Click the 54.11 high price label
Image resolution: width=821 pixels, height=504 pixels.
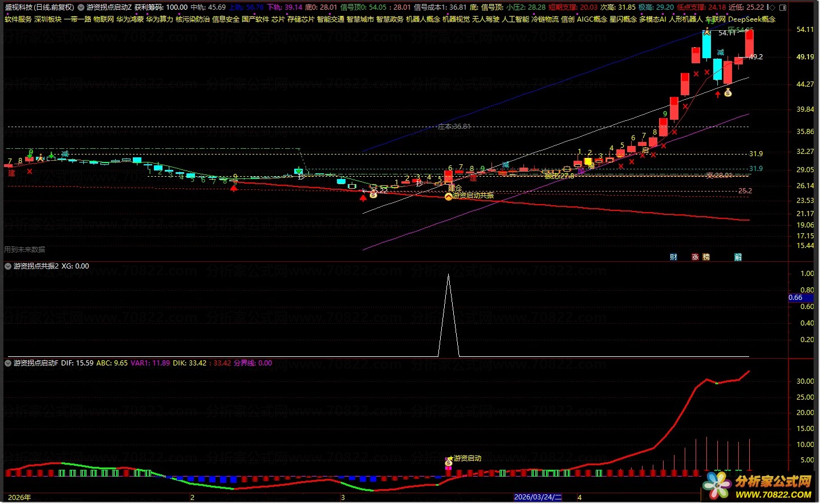coord(727,33)
